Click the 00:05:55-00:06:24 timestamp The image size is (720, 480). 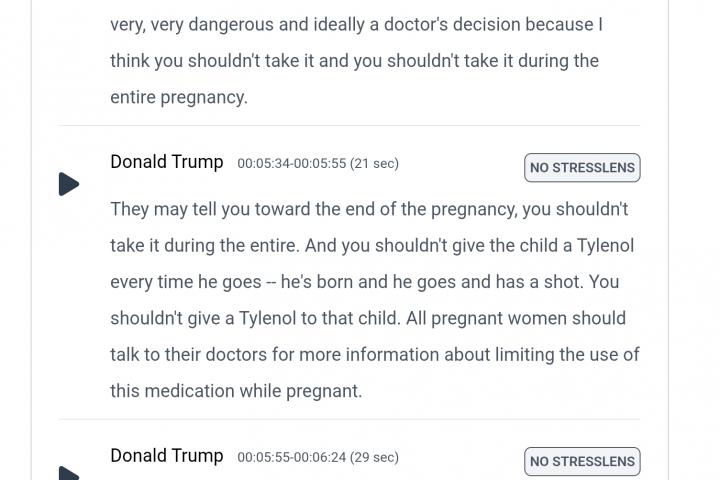pos(292,457)
